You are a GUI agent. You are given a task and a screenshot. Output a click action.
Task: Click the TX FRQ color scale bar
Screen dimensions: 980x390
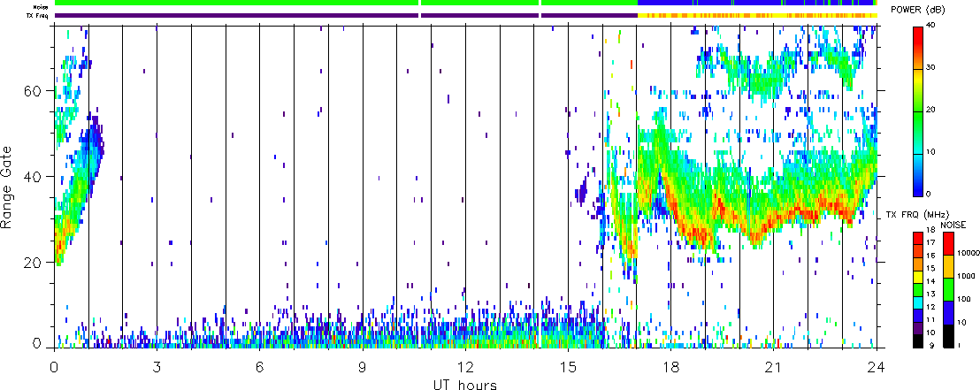point(919,290)
